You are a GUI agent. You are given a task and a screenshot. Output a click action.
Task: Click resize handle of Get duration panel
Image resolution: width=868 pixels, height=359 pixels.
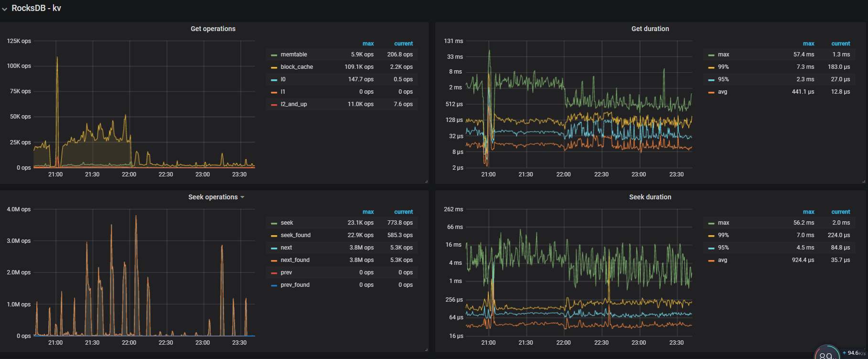[863, 182]
